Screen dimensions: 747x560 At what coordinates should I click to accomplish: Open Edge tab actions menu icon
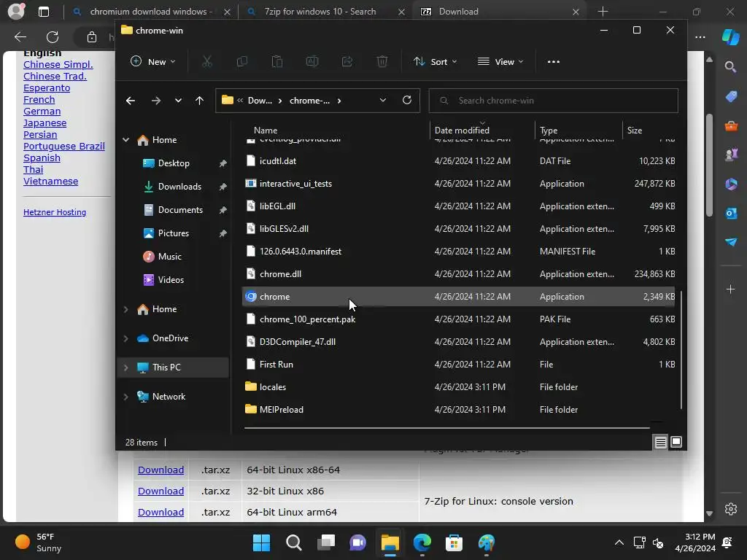click(43, 12)
